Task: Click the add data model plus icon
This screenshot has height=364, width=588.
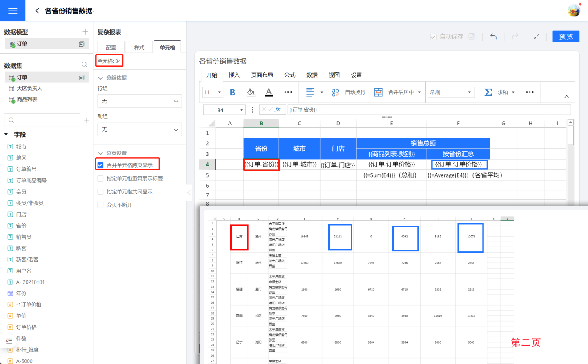Action: point(85,32)
